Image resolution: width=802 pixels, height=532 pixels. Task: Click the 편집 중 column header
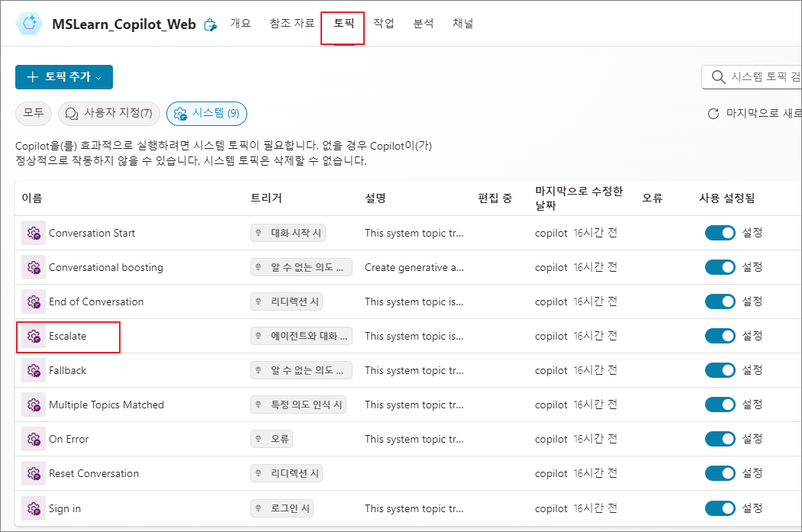coord(494,198)
